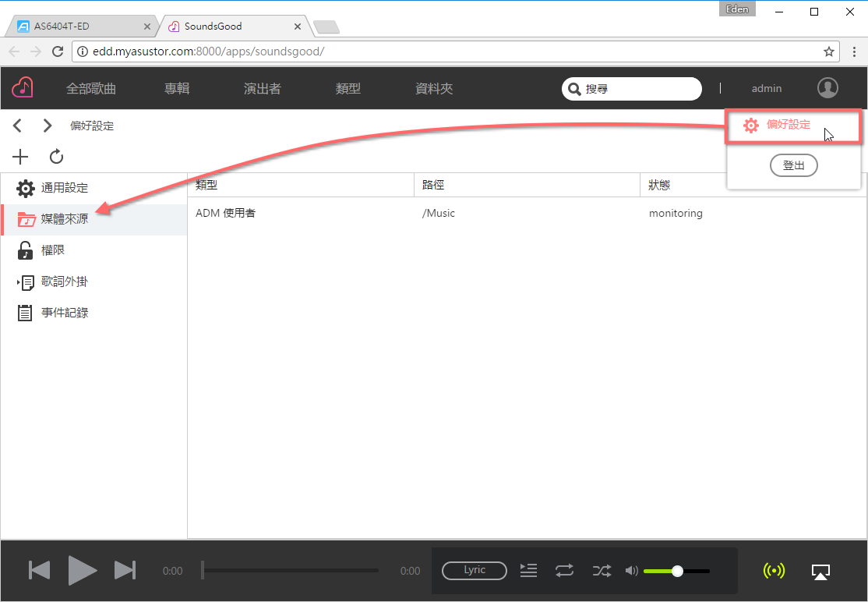Close the SoundsGood tab
The height and width of the screenshot is (602, 868).
pyautogui.click(x=298, y=27)
